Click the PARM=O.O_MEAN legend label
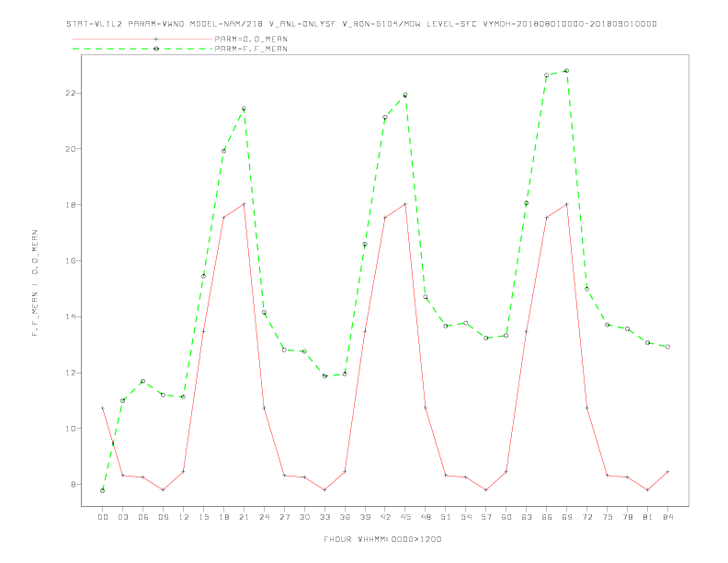The image size is (728, 563). point(251,39)
